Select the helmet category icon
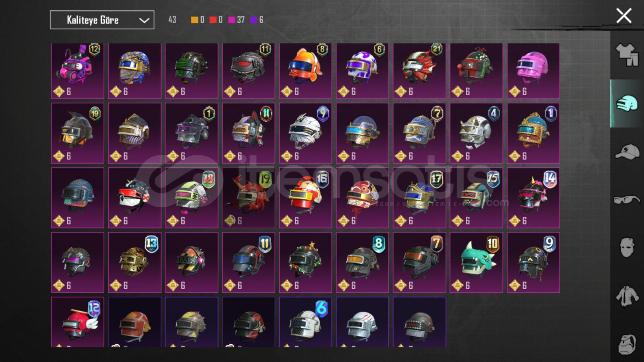The image size is (644, 362). coord(627,103)
